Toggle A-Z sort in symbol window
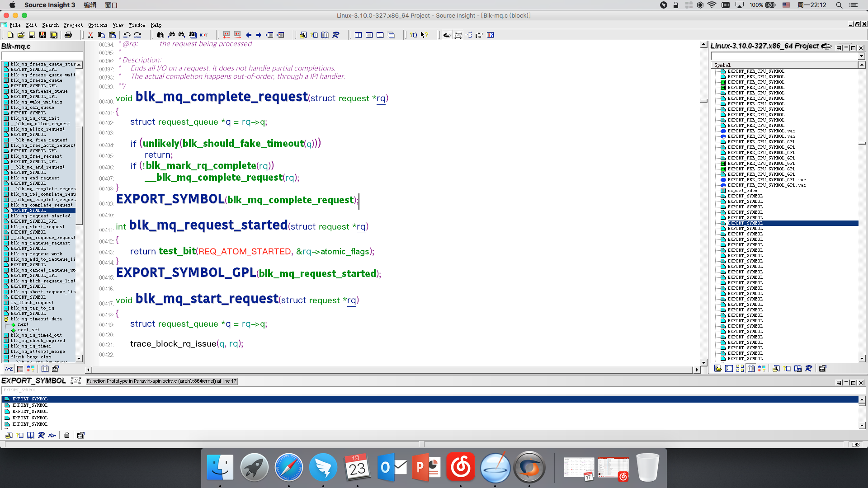This screenshot has height=488, width=868. click(x=9, y=369)
